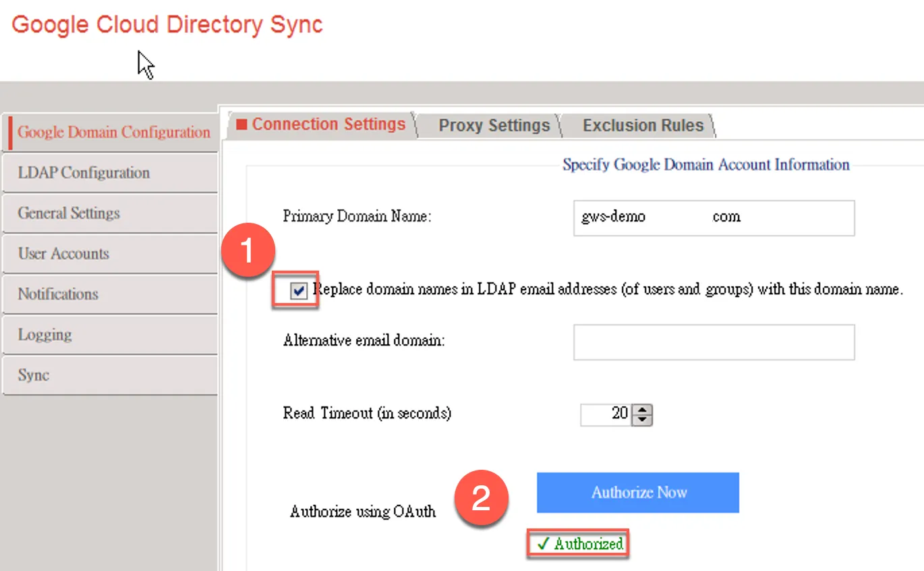
Task: Click the Authorize Now button
Action: 638,493
